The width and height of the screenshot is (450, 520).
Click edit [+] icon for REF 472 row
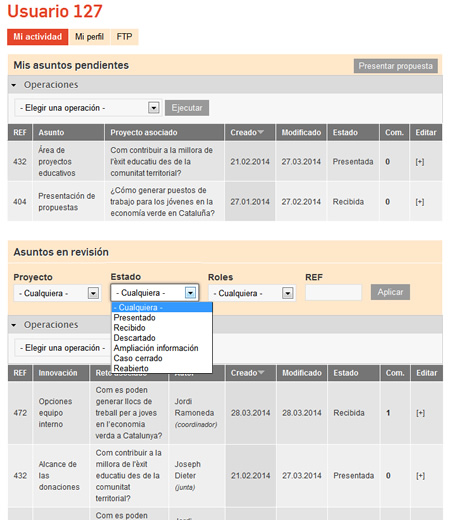(x=420, y=413)
